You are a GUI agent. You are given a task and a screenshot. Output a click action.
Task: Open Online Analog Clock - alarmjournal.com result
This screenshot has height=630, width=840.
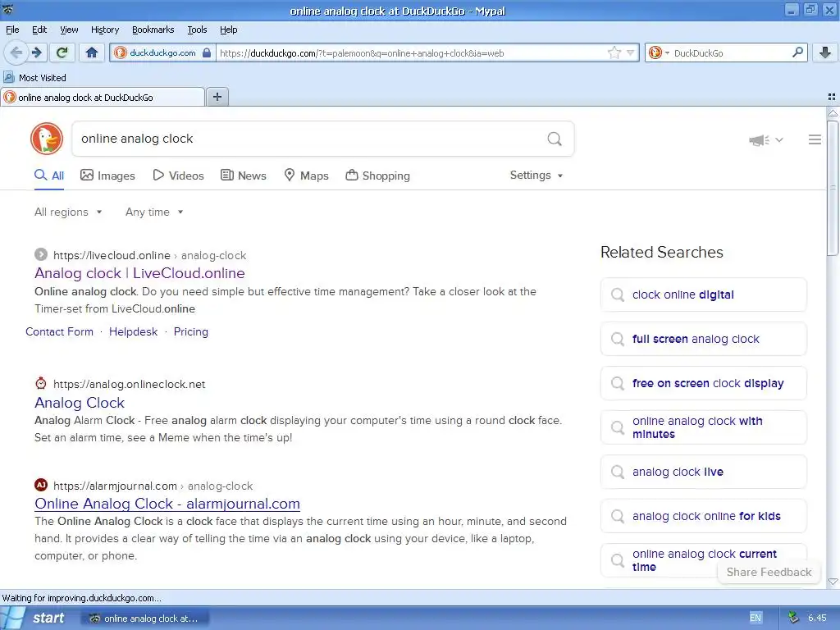167,504
